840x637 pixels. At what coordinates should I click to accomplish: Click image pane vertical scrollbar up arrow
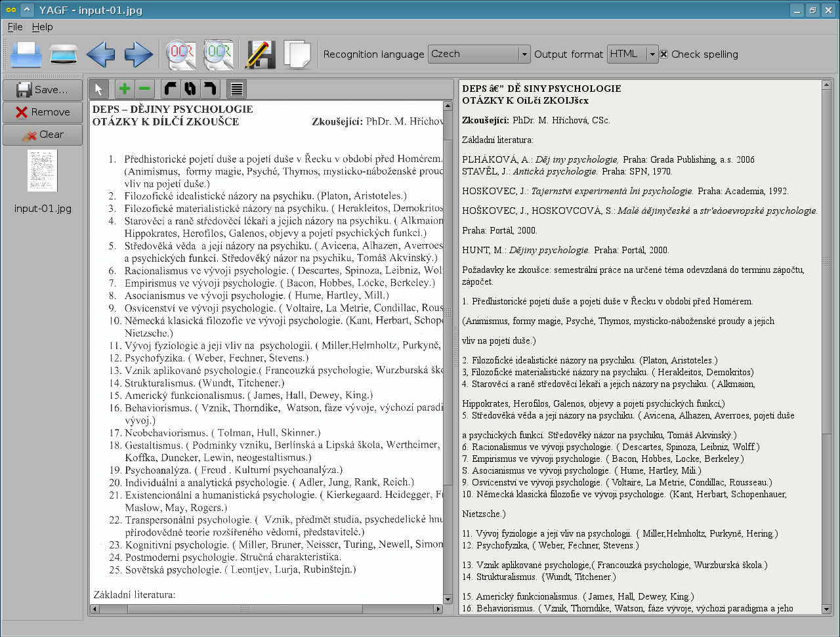(x=448, y=106)
